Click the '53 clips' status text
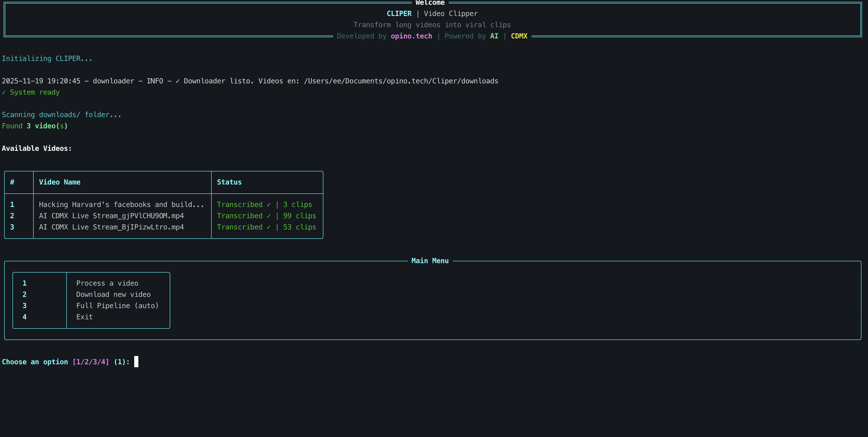The image size is (868, 437). pyautogui.click(x=299, y=227)
